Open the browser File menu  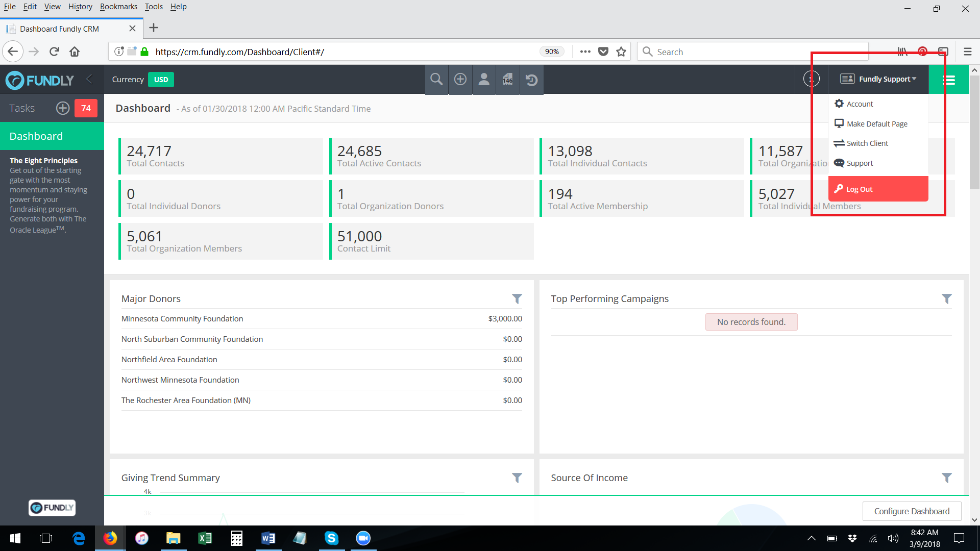(10, 7)
